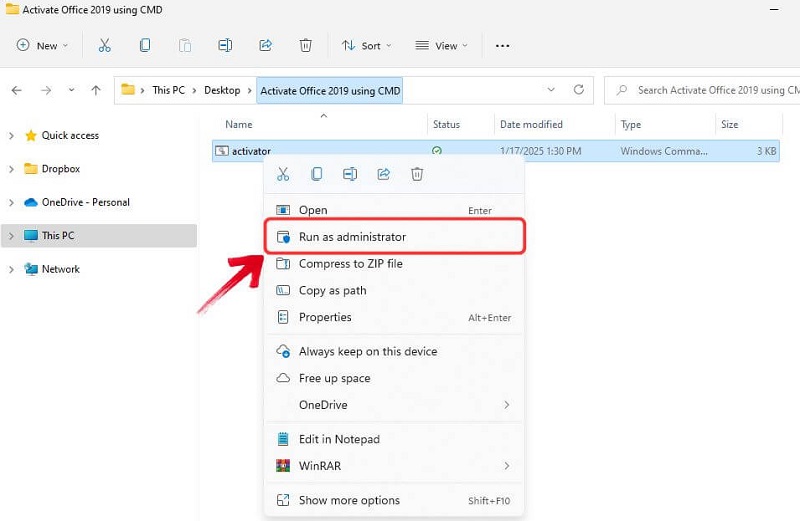The width and height of the screenshot is (800, 521).
Task: Click the Search Activate Office 2019 field
Action: click(x=702, y=90)
